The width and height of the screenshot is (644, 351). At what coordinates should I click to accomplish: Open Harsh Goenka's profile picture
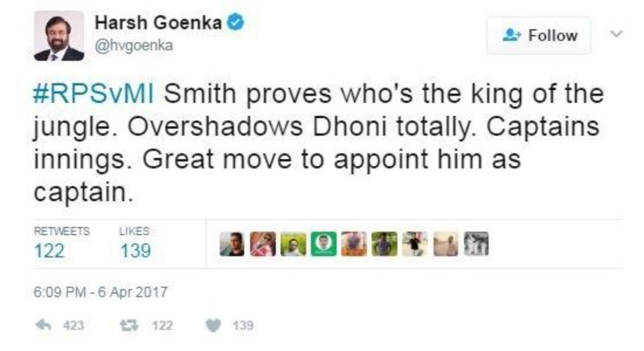coord(58,36)
